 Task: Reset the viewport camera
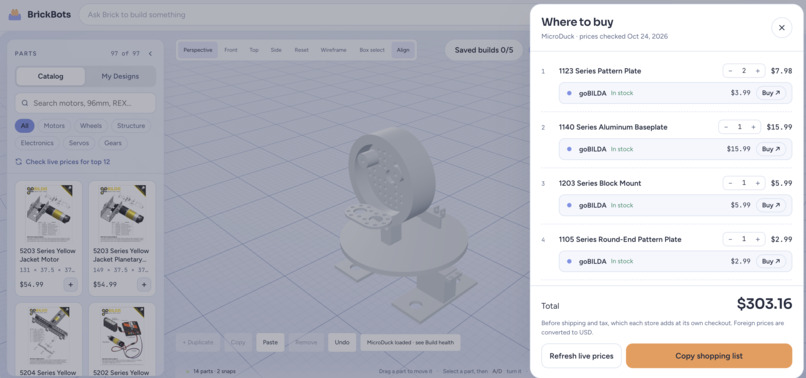(x=301, y=50)
